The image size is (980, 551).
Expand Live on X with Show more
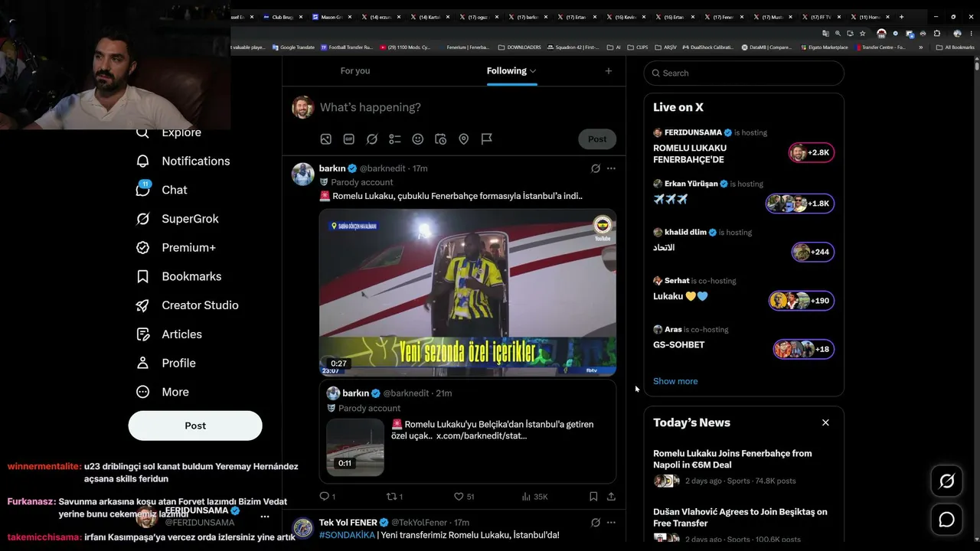coord(675,381)
